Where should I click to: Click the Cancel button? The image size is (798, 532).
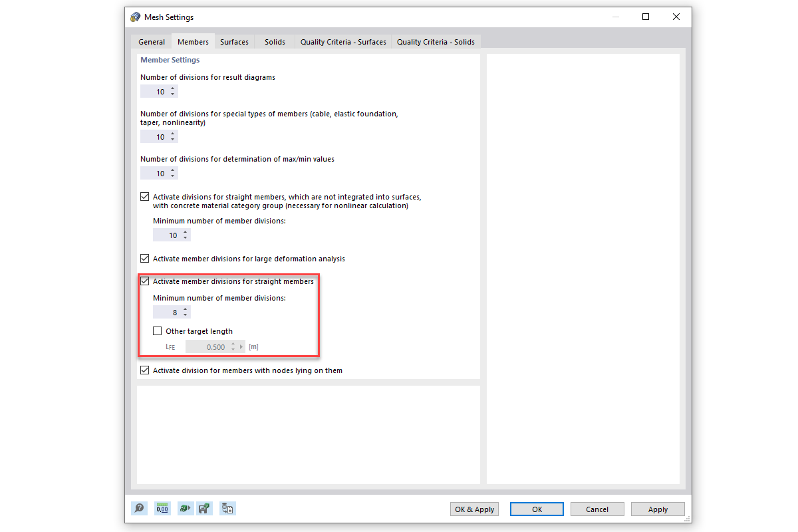(597, 509)
